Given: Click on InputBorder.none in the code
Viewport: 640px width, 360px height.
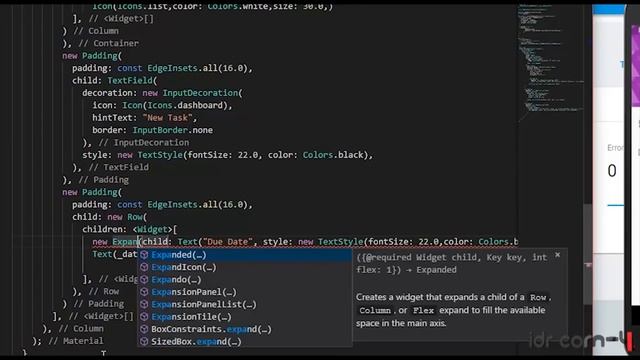Looking at the screenshot, I should coord(173,130).
